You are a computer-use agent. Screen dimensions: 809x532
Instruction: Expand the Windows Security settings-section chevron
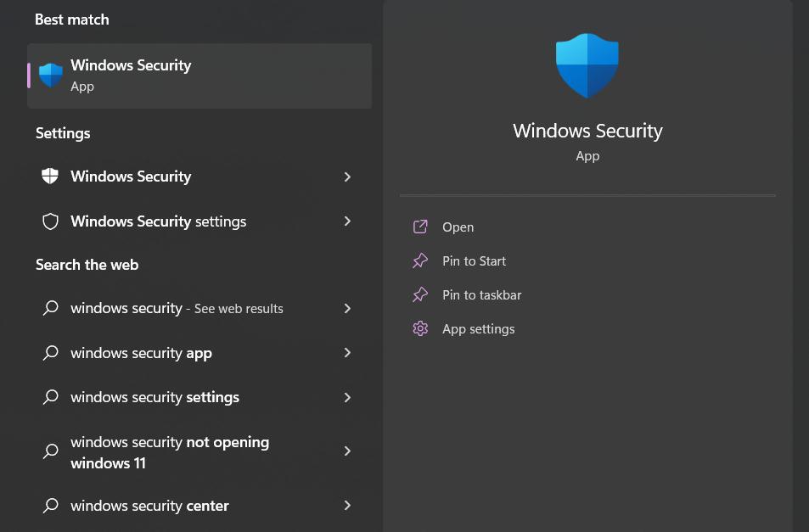[x=347, y=176]
